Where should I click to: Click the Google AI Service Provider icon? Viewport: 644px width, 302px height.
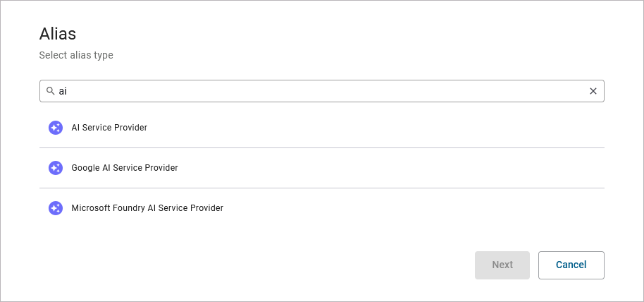pyautogui.click(x=56, y=168)
